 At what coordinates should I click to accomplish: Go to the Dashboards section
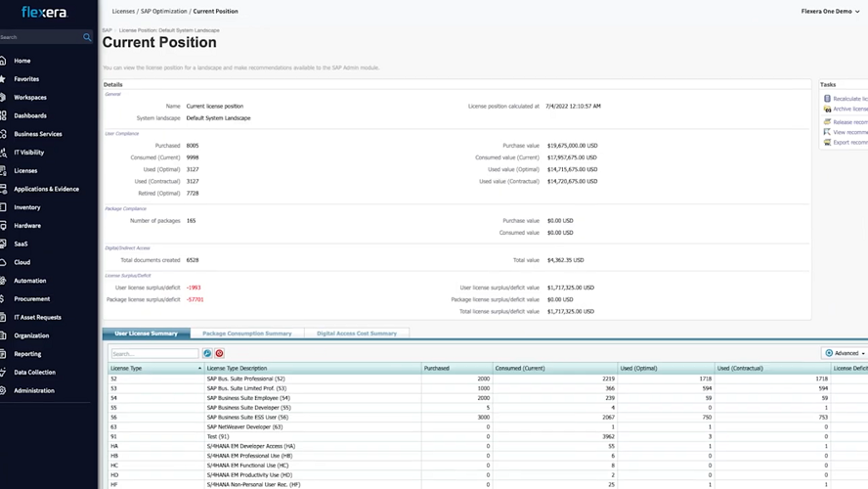tap(29, 115)
